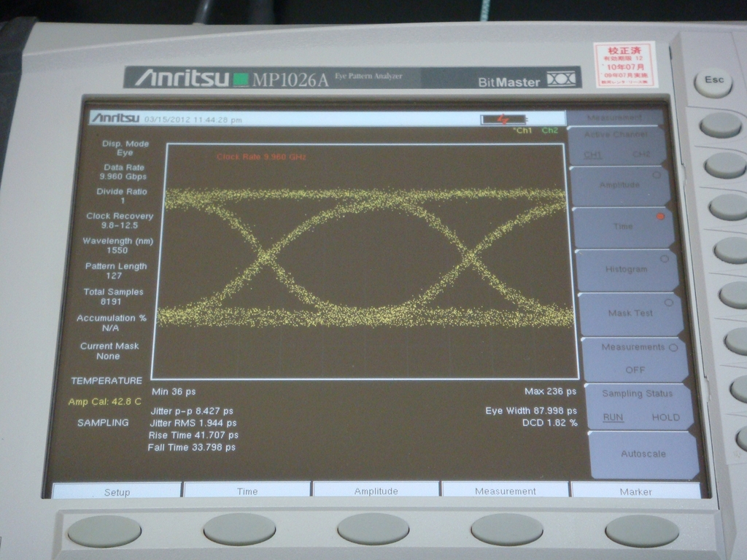Screen dimensions: 747x560
Task: Click the Total Samples 8191 readout
Action: click(x=113, y=297)
